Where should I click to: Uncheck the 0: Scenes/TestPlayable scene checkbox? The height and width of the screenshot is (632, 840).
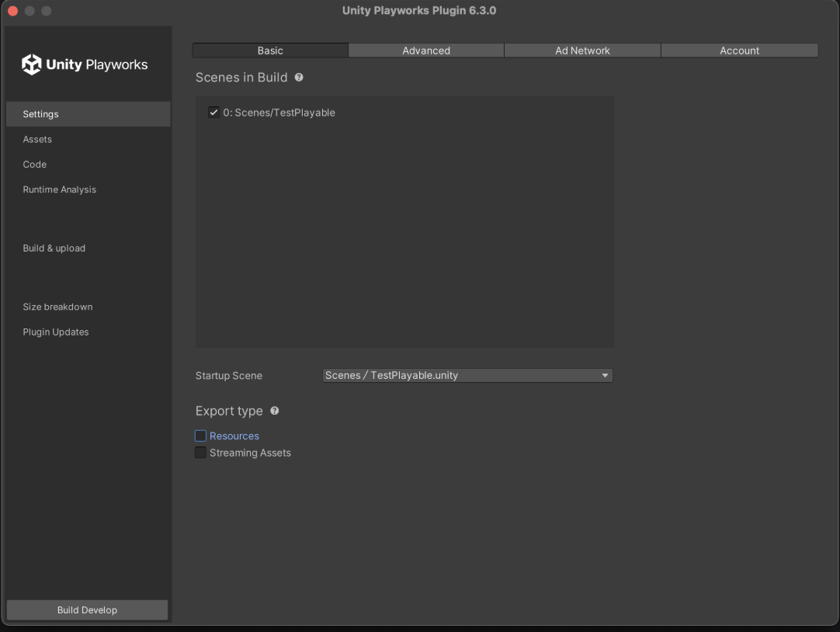click(x=213, y=113)
